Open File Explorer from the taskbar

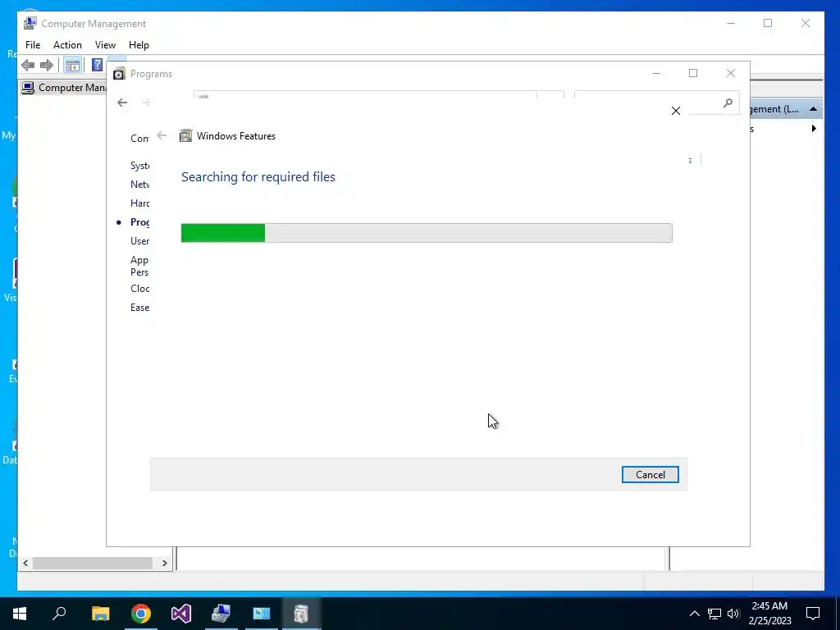(100, 614)
